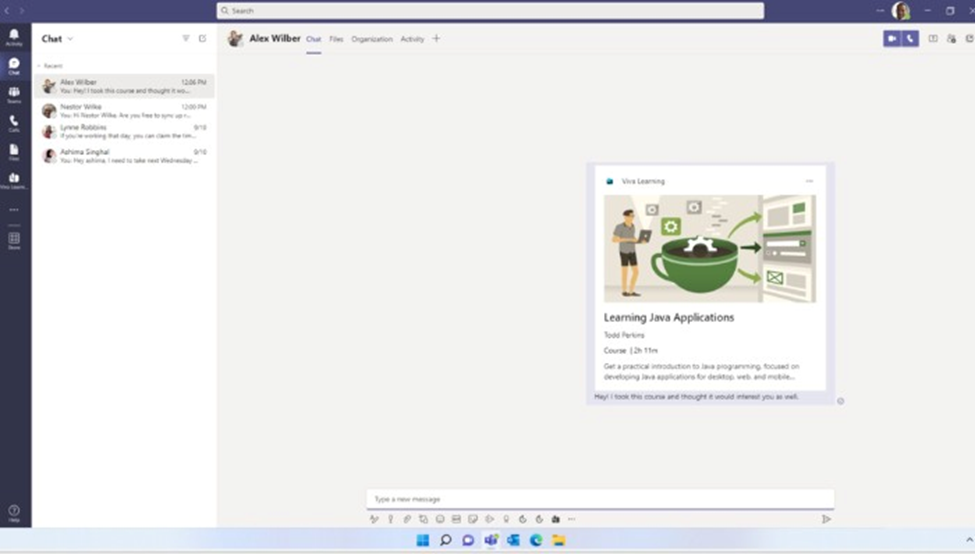This screenshot has width=975, height=554.
Task: Open more compose options ellipsis
Action: [x=571, y=519]
